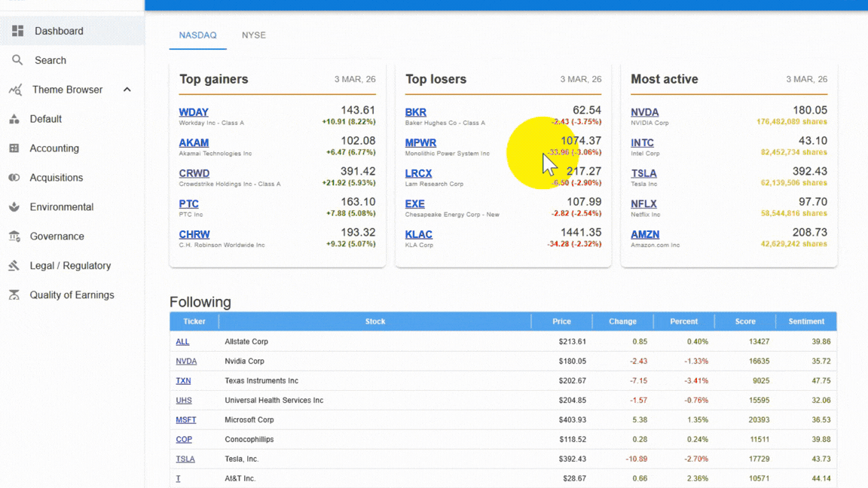The image size is (868, 488).
Task: Select the NASDAQ tab
Action: (x=197, y=35)
